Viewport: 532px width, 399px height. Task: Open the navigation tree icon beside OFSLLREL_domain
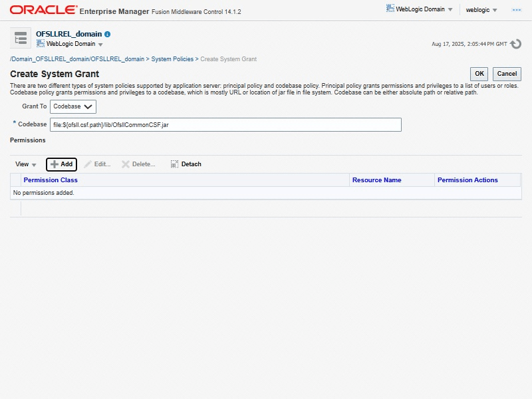point(21,38)
